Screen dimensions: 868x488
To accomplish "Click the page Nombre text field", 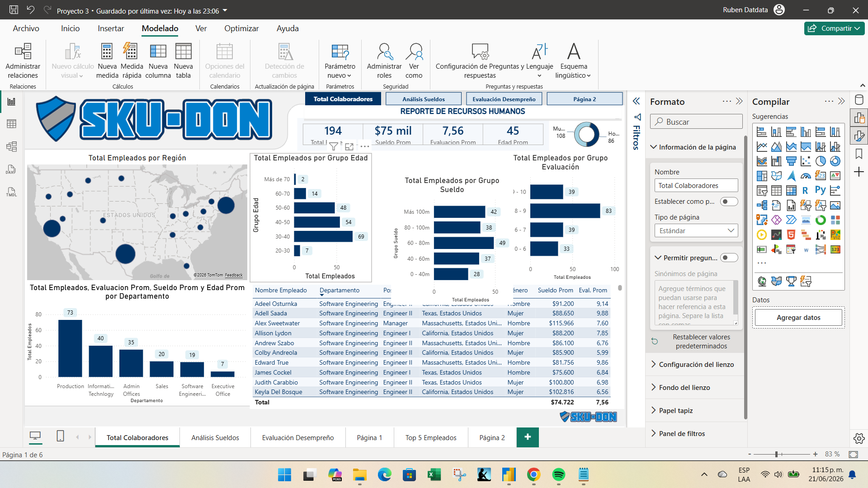I will tap(696, 185).
